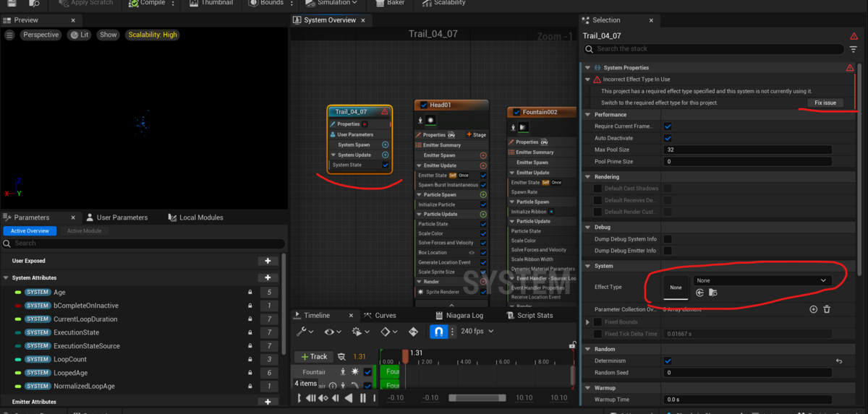Switch to the Curves tab

pyautogui.click(x=380, y=316)
